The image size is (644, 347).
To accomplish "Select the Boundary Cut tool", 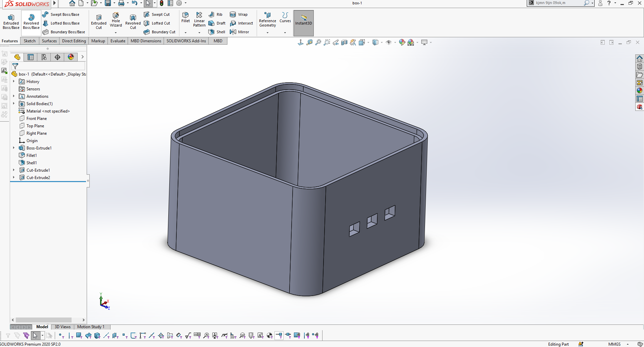I will 160,32.
